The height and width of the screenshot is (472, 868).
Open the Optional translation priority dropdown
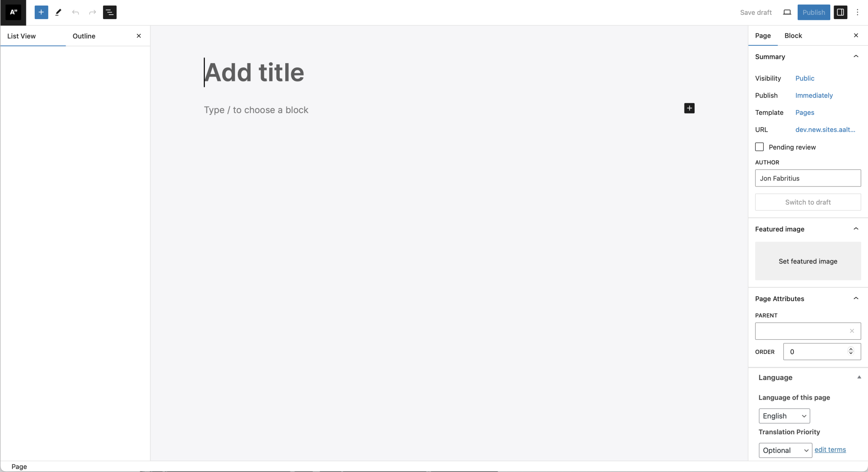coord(785,450)
